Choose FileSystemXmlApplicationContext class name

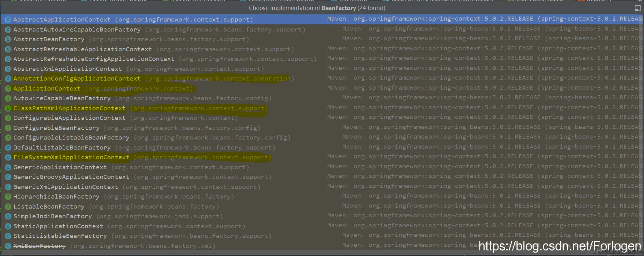point(71,157)
